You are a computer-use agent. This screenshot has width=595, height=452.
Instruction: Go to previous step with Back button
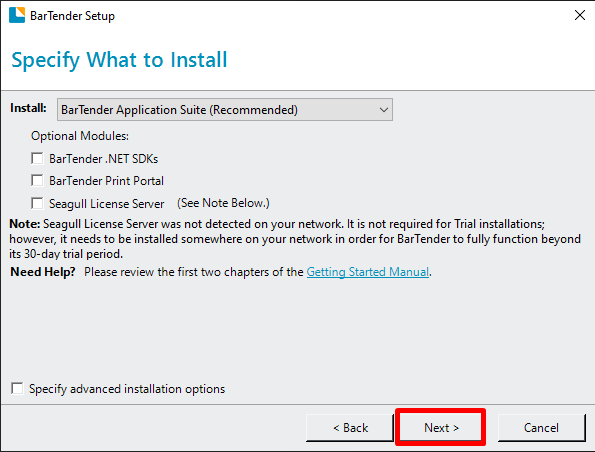[x=350, y=428]
